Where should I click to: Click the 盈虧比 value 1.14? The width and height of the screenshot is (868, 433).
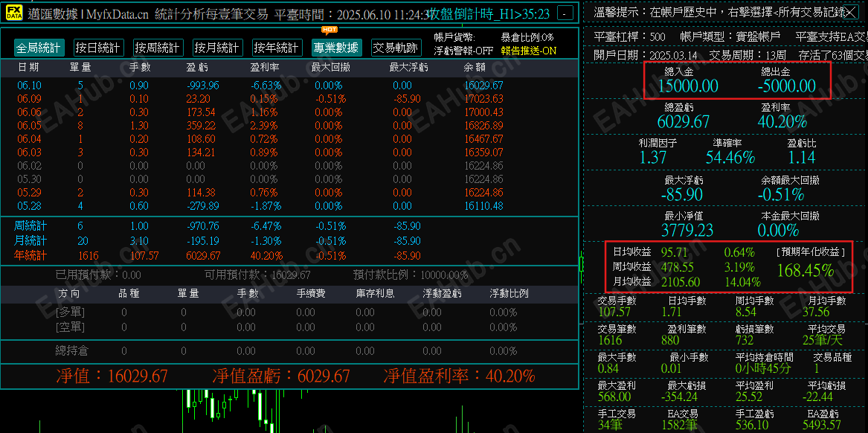coord(801,157)
